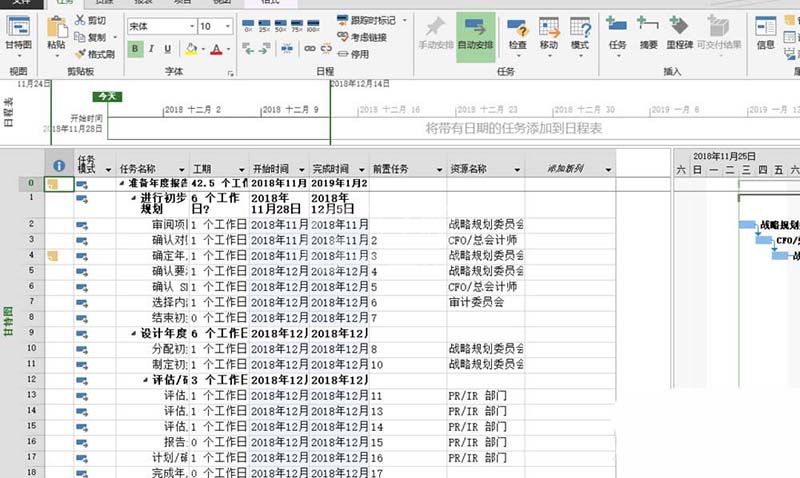The image size is (800, 478).
Task: Click the red font color A button
Action: click(216, 49)
